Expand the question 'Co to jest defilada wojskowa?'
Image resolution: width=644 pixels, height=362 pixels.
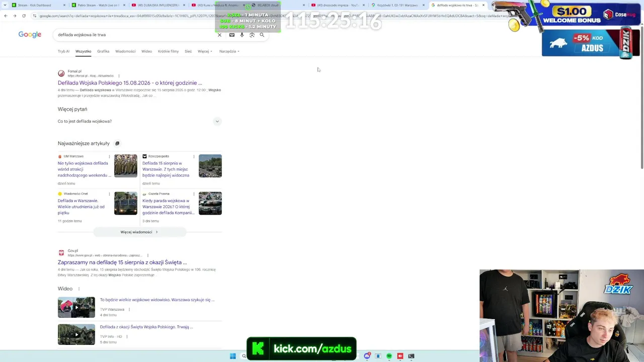[139, 121]
